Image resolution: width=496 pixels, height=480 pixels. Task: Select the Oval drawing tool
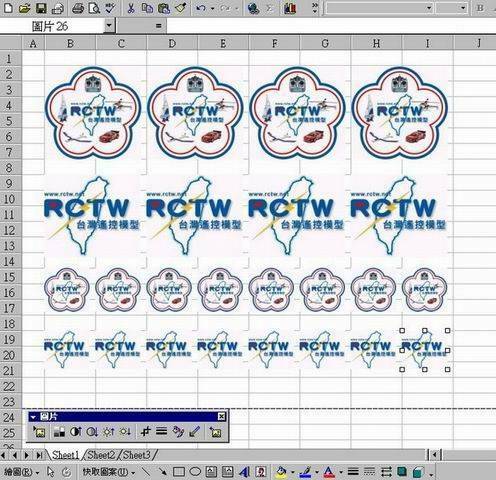pos(195,472)
